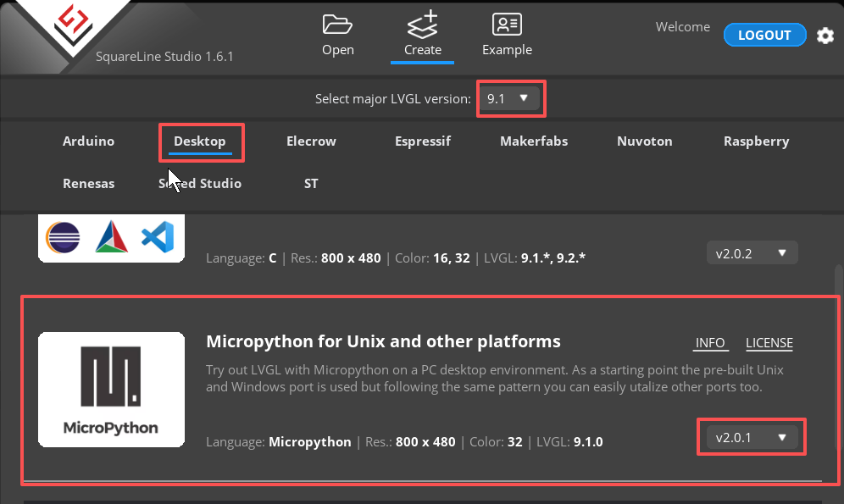Open the settings gear icon

click(825, 36)
